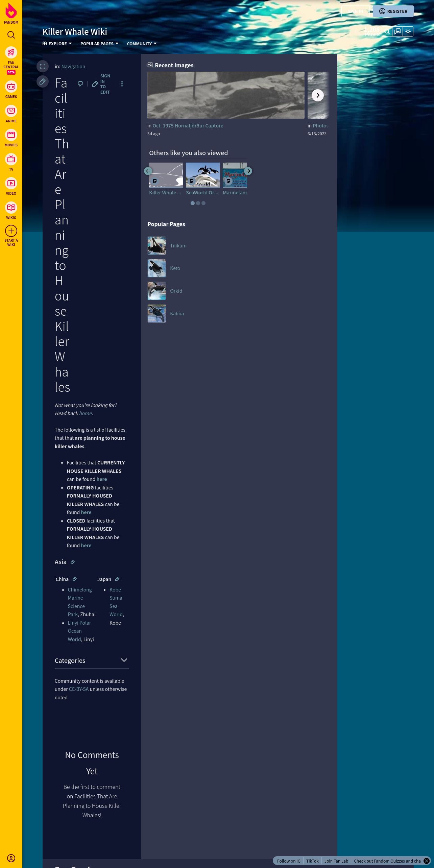This screenshot has width=434, height=868.
Task: Expand the Categories section
Action: pyautogui.click(x=92, y=660)
